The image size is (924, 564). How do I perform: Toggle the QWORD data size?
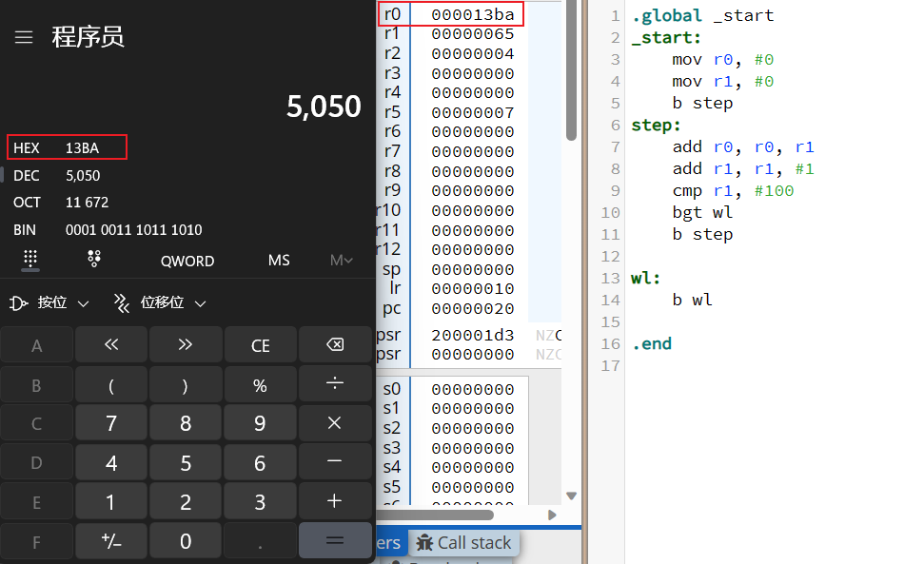187,261
